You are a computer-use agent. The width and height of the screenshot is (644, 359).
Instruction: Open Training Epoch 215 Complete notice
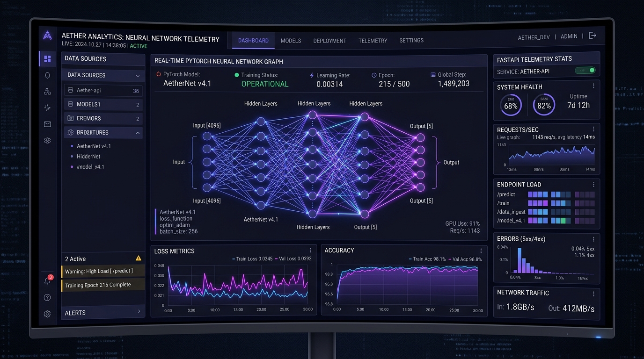coord(103,285)
